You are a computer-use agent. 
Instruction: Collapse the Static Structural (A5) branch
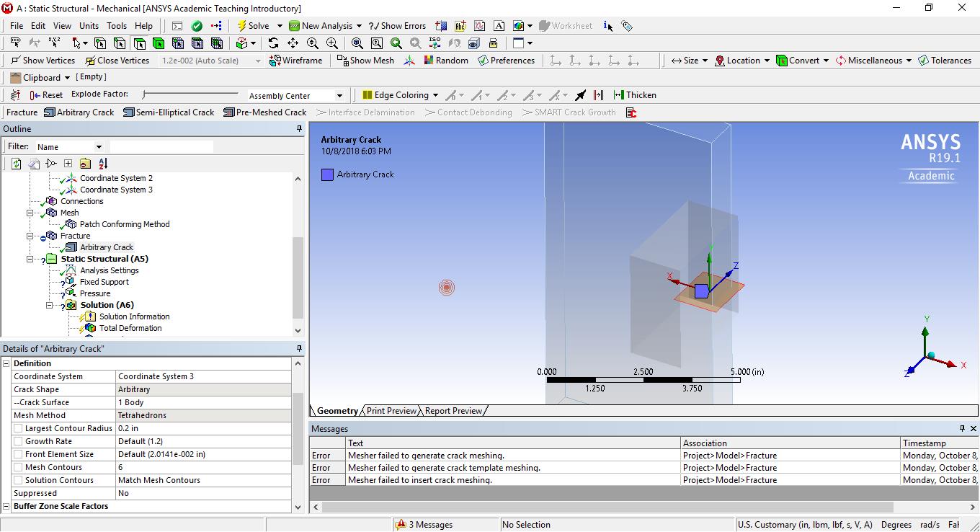(30, 259)
